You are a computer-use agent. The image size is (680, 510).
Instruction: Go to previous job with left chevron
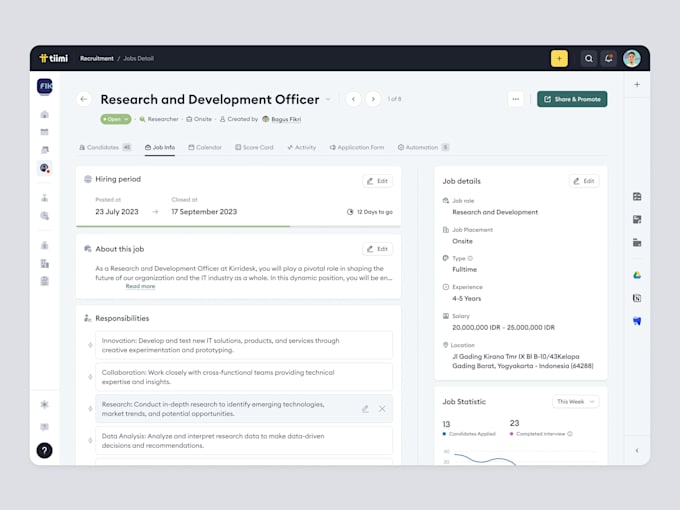(x=353, y=99)
